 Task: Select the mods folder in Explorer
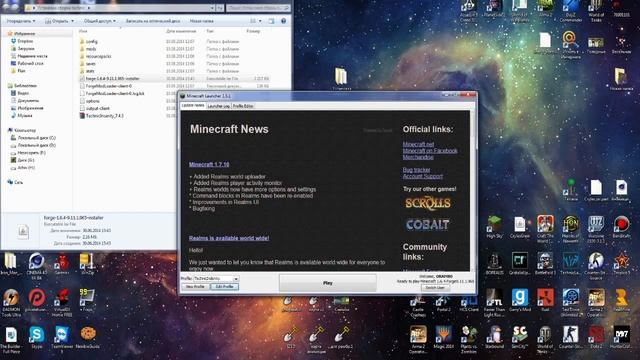click(91, 49)
